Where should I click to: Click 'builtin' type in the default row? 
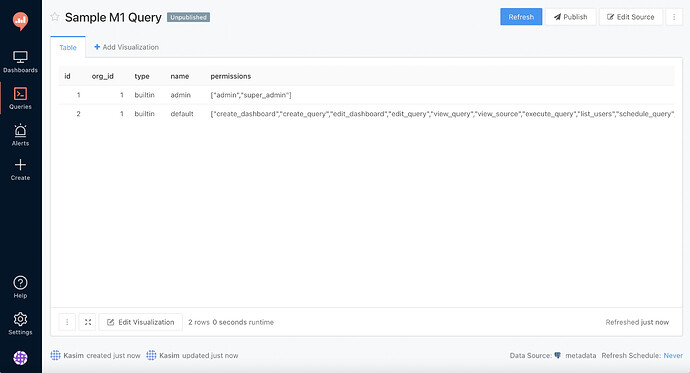[x=144, y=113]
